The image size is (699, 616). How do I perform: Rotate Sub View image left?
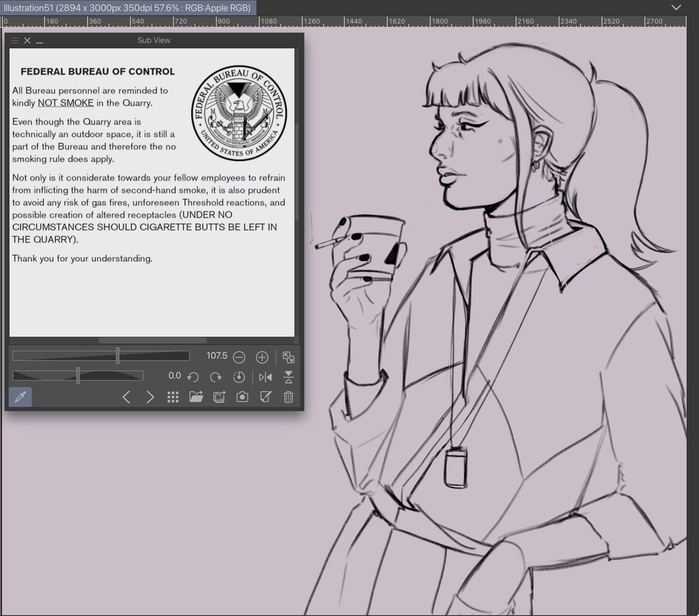[x=193, y=377]
